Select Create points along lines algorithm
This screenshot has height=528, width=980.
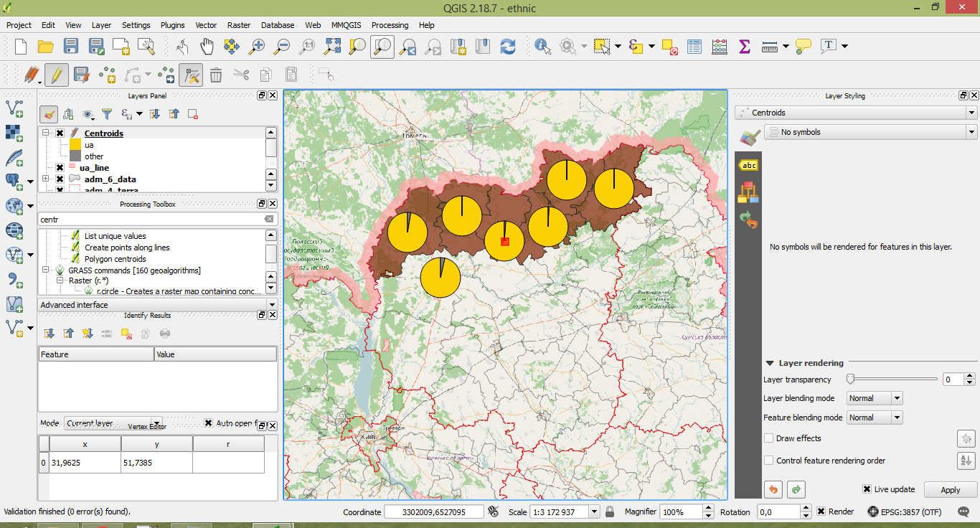point(127,247)
